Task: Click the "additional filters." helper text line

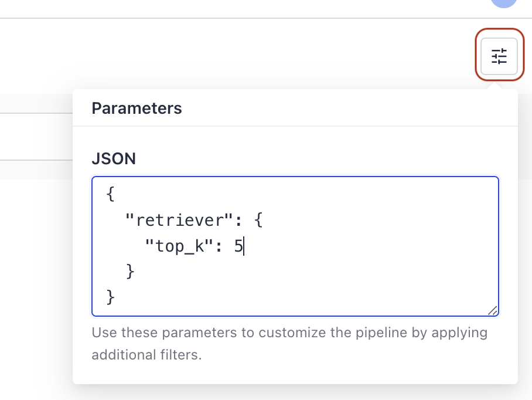Action: click(146, 355)
